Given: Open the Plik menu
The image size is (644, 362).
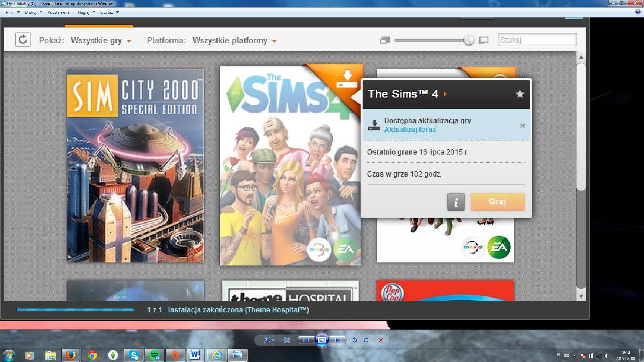Looking at the screenshot, I should (9, 12).
